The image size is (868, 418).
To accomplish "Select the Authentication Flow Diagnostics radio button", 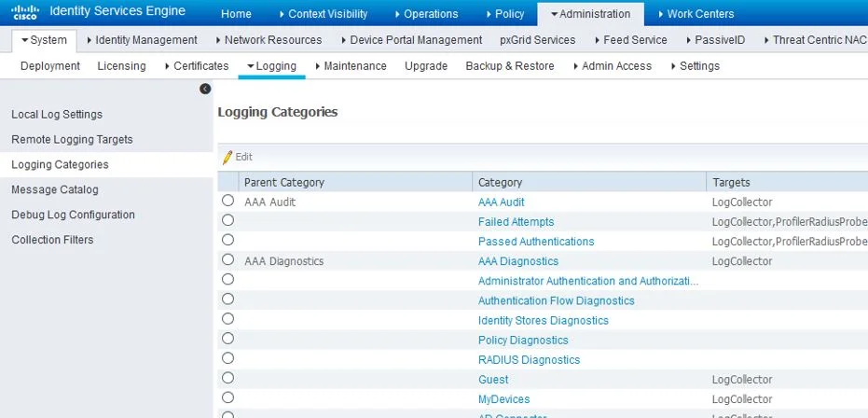I will pyautogui.click(x=228, y=299).
